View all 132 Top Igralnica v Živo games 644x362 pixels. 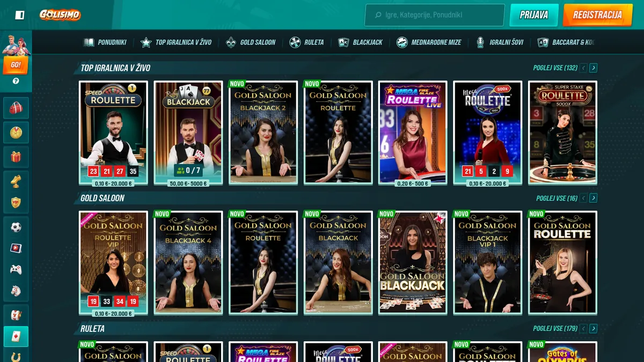pyautogui.click(x=555, y=68)
